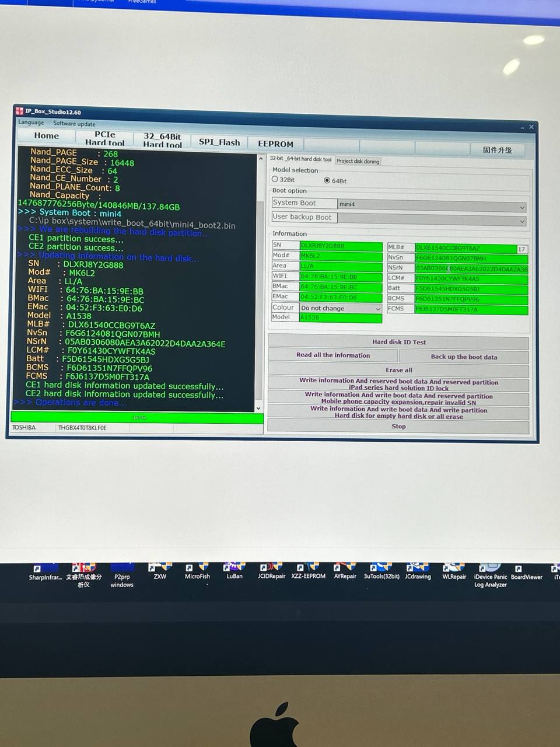560x747 pixels.
Task: Select the 64Bit model radio button
Action: 327,180
